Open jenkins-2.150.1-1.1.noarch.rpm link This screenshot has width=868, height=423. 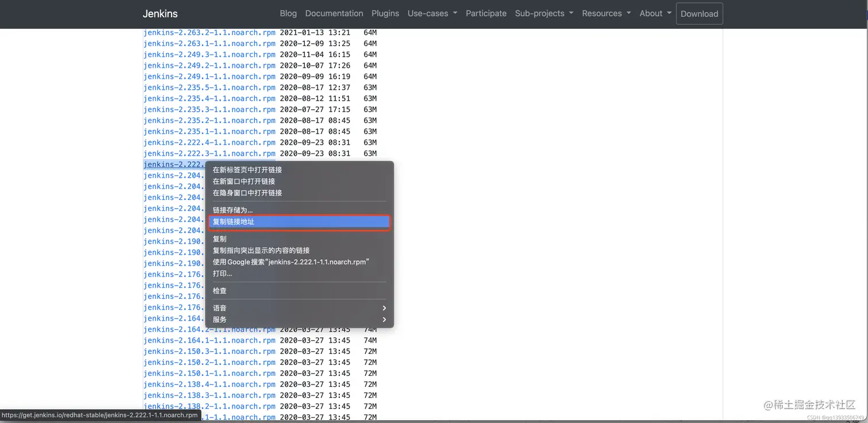point(210,374)
